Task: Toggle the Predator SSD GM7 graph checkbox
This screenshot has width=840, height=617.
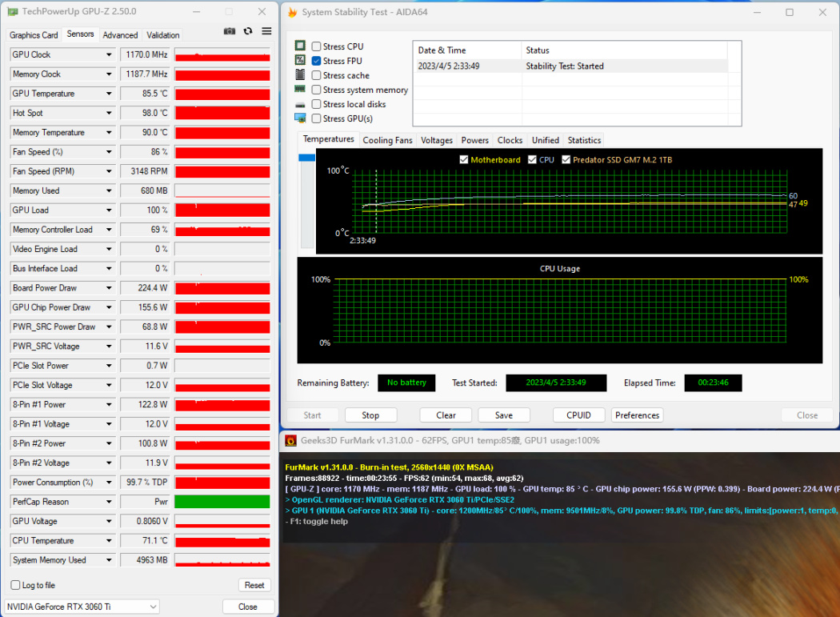Action: pyautogui.click(x=566, y=160)
